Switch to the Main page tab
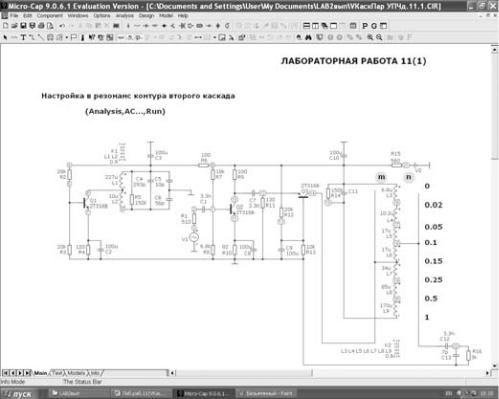The height and width of the screenshot is (399, 499). pyautogui.click(x=40, y=373)
